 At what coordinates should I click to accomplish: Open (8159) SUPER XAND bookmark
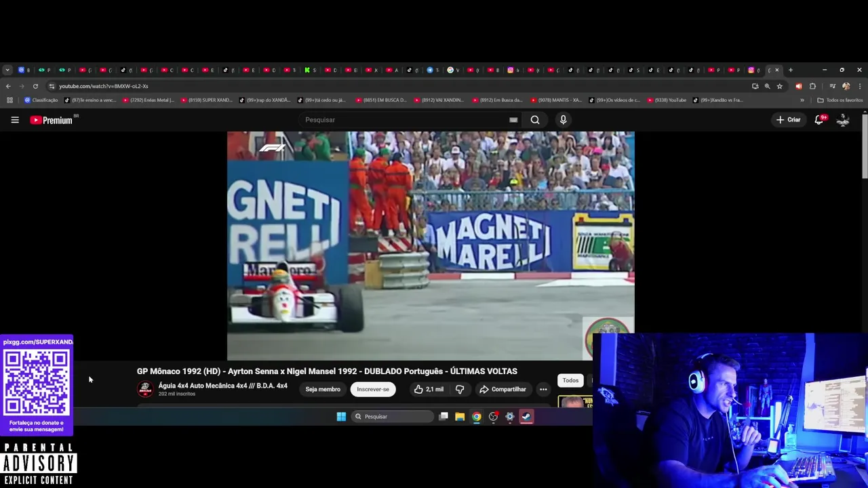point(206,100)
